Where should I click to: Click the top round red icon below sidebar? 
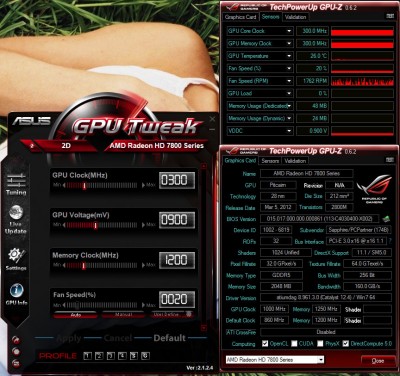[x=15, y=340]
